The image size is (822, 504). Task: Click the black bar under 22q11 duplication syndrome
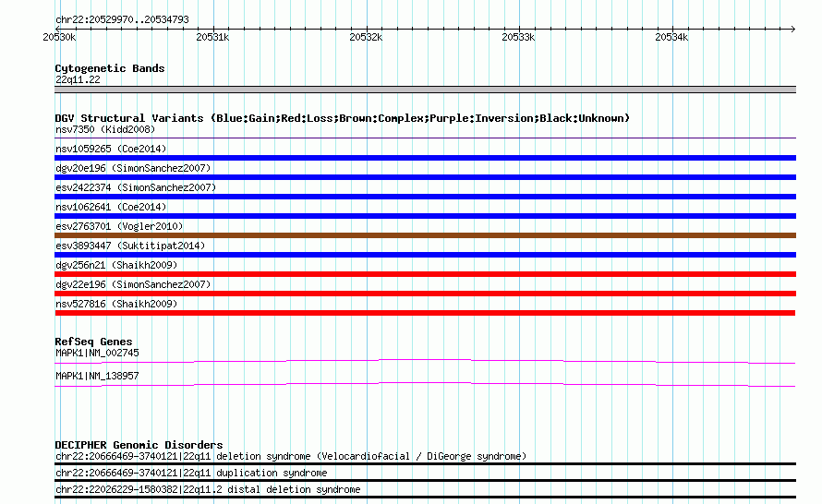point(425,480)
